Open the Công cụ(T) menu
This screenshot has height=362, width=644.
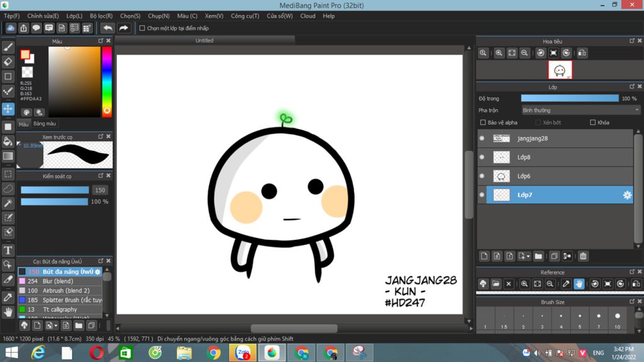(245, 16)
